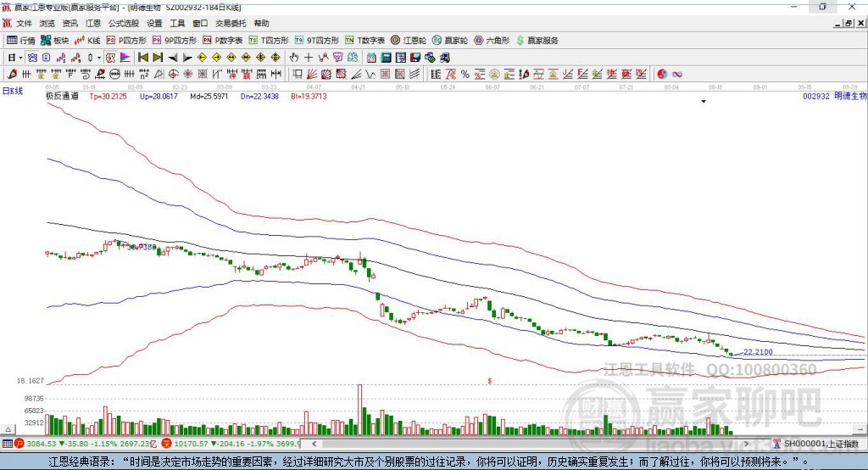Image resolution: width=868 pixels, height=470 pixels.
Task: Open the 公式选股 menu
Action: coord(122,24)
